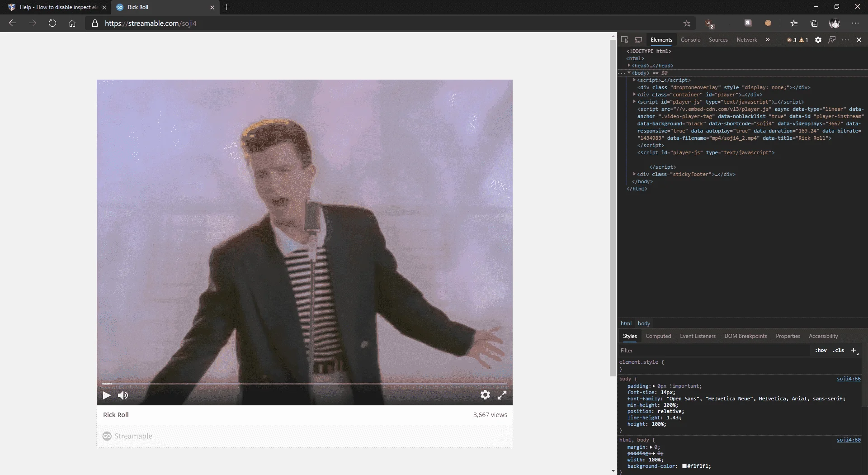
Task: Add this page to favorites with the star
Action: (x=687, y=23)
